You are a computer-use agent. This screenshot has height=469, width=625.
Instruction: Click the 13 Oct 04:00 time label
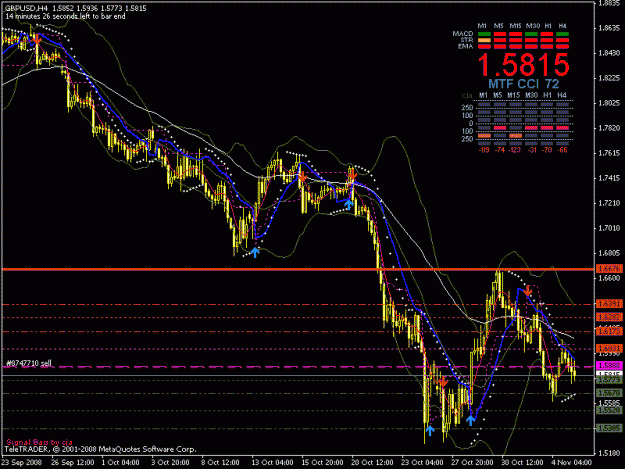pyautogui.click(x=273, y=463)
